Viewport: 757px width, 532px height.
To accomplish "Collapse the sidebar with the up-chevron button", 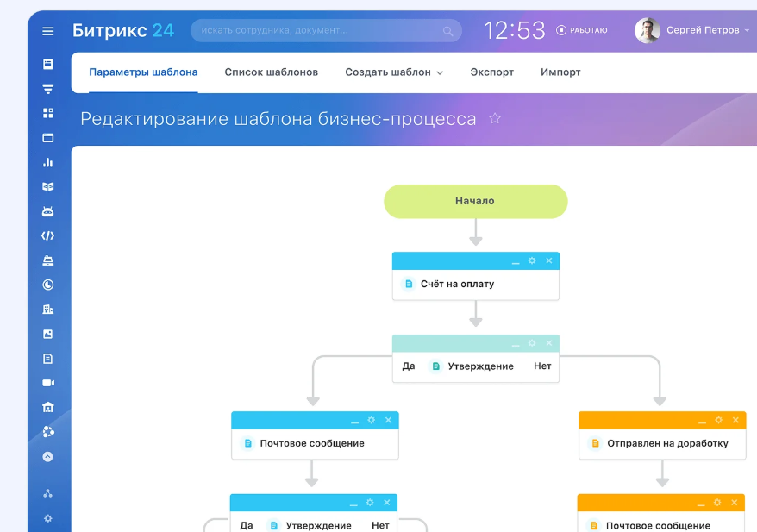I will click(x=48, y=457).
